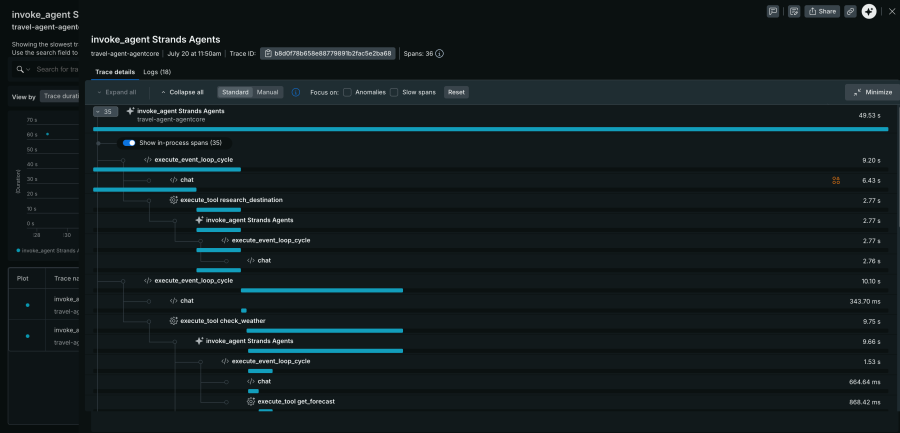
Task: Open the Trace duration View by dropdown
Action: (x=60, y=96)
